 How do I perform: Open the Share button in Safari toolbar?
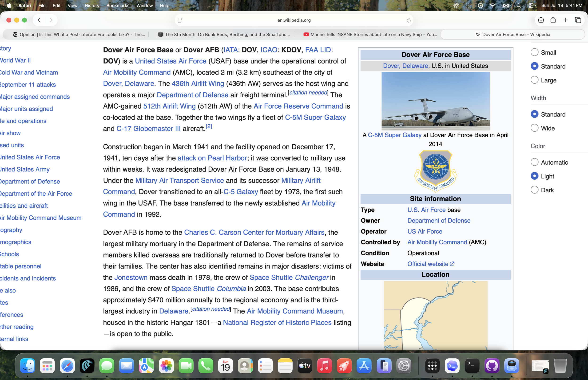tap(553, 20)
